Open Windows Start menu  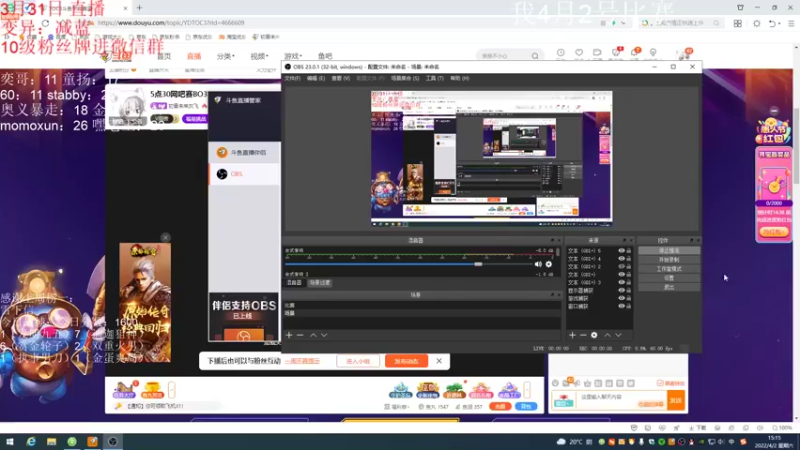pos(10,441)
